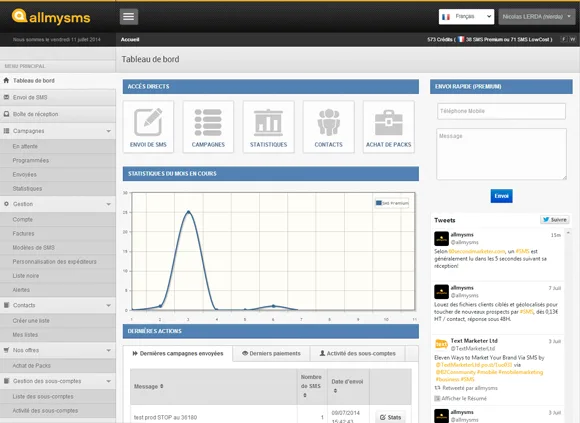The width and height of the screenshot is (580, 423).
Task: Switch to Activité des sous-comptes tab
Action: (357, 353)
